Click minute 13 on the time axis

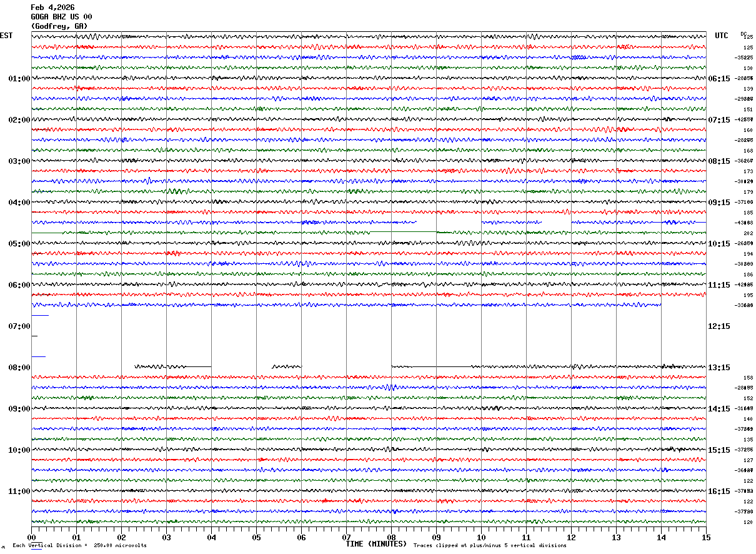(x=616, y=537)
